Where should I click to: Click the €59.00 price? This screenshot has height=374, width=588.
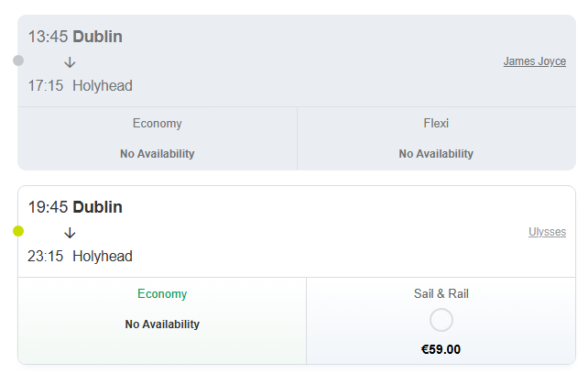coord(441,349)
